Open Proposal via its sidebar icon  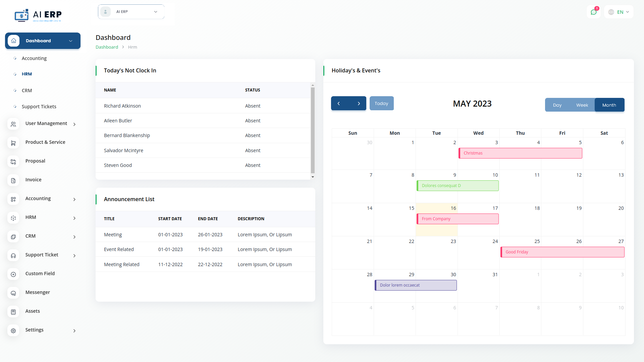pyautogui.click(x=13, y=162)
